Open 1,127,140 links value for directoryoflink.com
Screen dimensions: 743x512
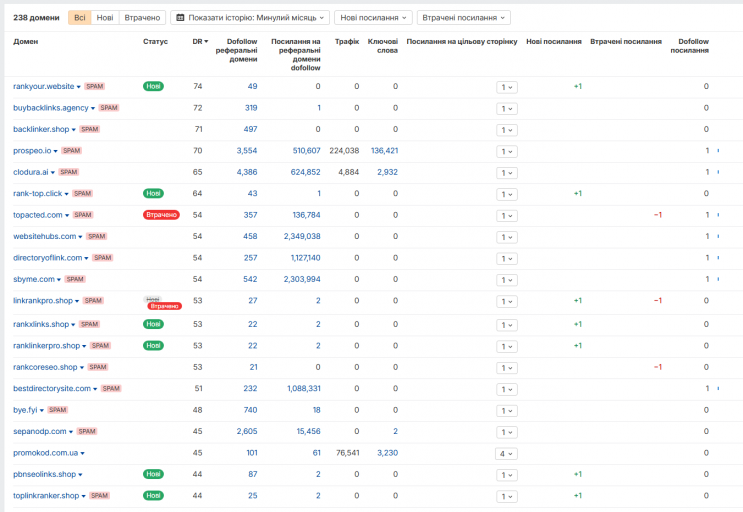[305, 258]
